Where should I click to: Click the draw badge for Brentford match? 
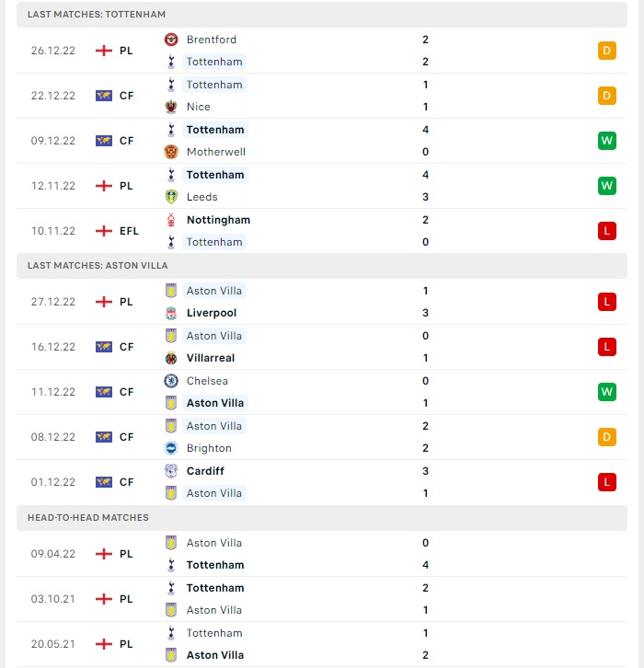[x=607, y=51]
